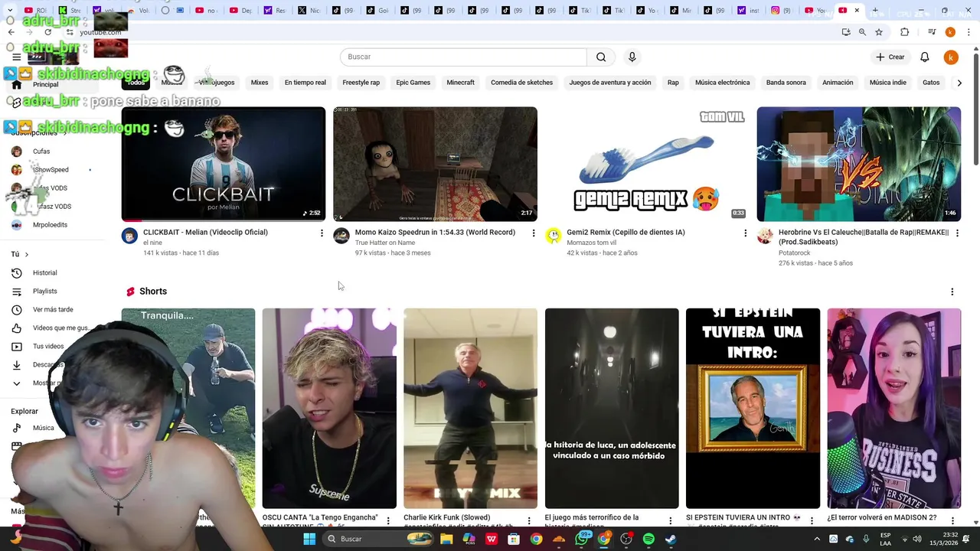Play Charlie Kirk Funk Slowed short
This screenshot has height=551, width=980.
point(470,408)
